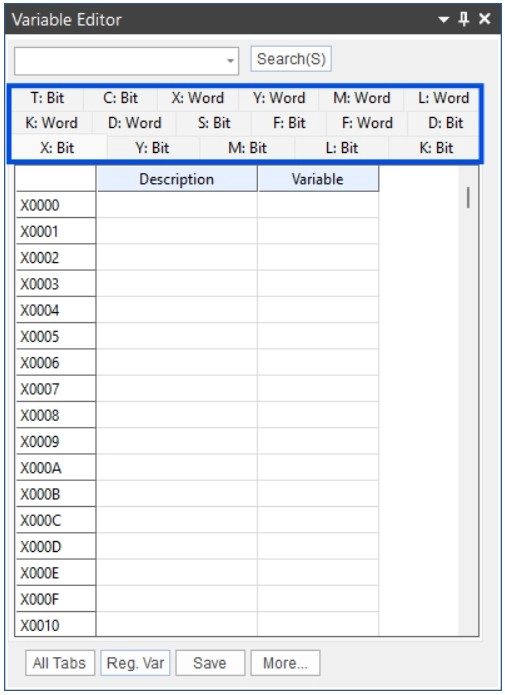Show the S: Bit tab

tap(214, 123)
